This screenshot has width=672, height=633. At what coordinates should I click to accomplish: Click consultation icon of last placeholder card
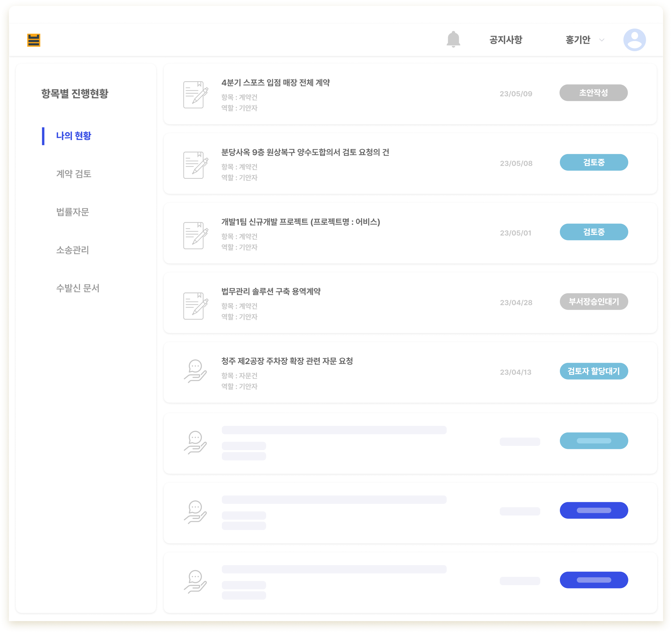point(195,582)
